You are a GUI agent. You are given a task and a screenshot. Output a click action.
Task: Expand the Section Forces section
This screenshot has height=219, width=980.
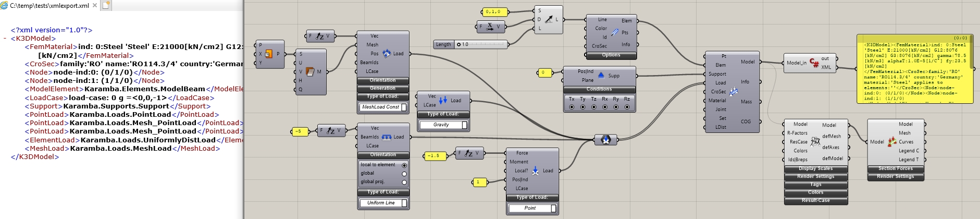(895, 169)
